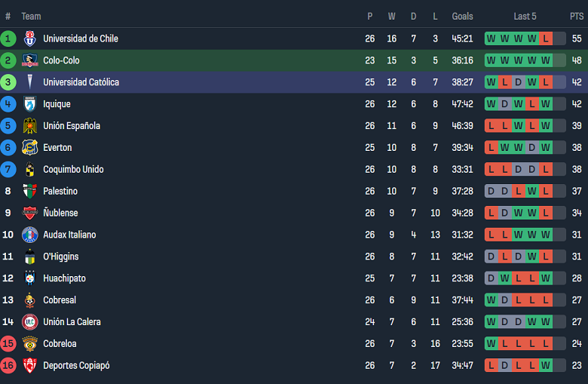
Task: Click the Deportes Copiapó crest icon
Action: click(29, 366)
